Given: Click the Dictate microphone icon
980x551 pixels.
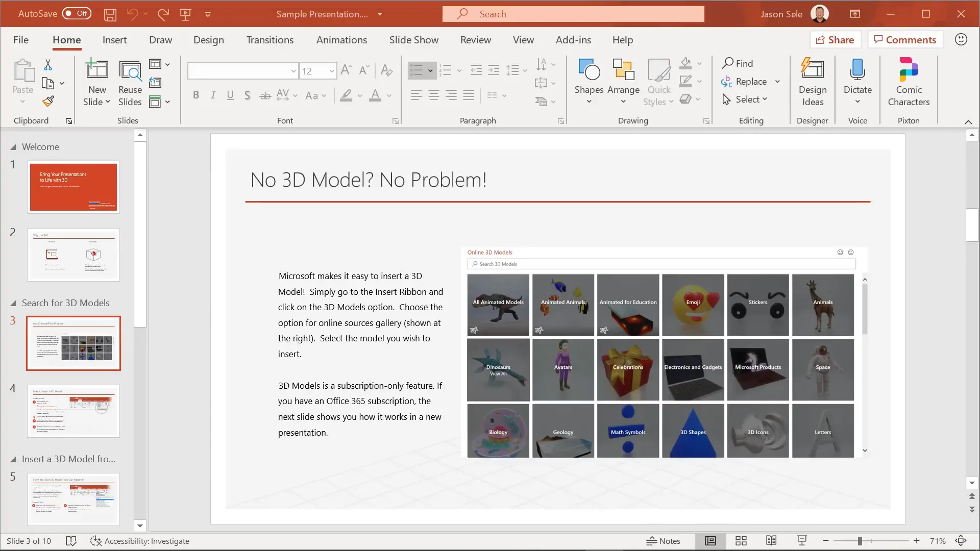Looking at the screenshot, I should tap(857, 69).
